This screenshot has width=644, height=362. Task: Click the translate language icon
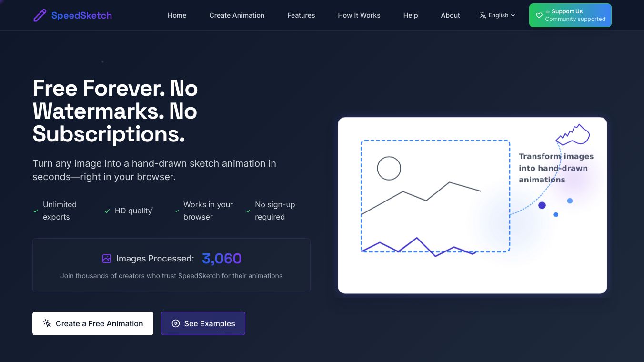click(x=483, y=15)
